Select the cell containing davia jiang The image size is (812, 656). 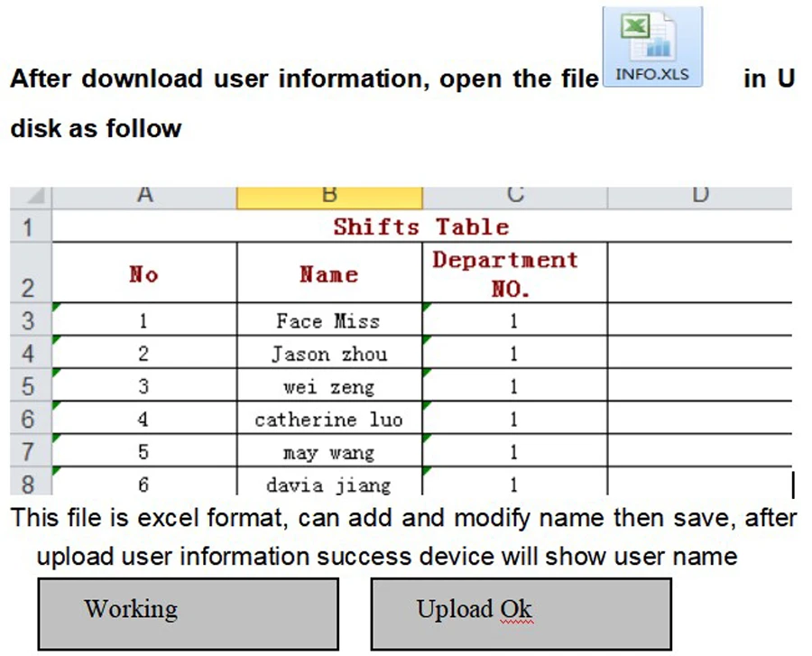tap(329, 485)
